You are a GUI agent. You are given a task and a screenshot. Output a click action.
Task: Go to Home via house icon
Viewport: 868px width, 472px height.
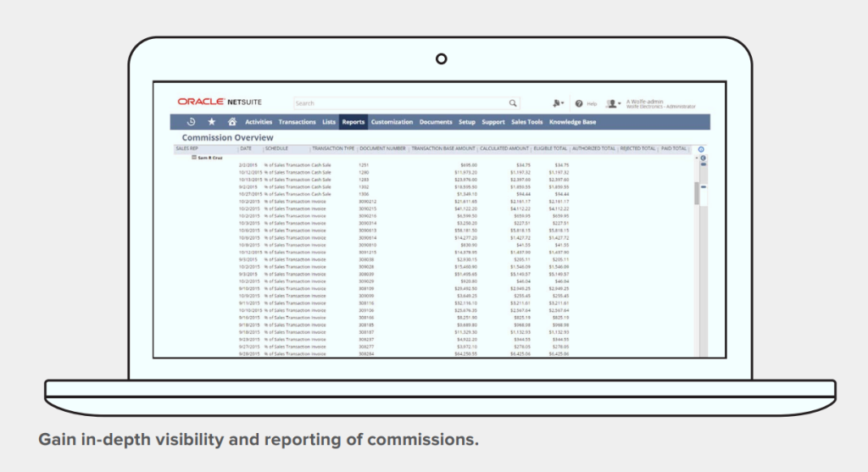click(232, 122)
